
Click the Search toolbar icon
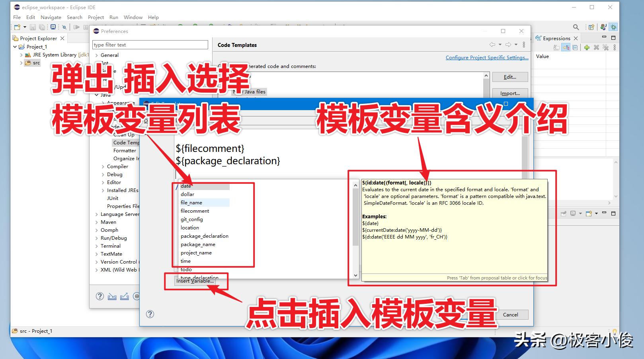(576, 27)
